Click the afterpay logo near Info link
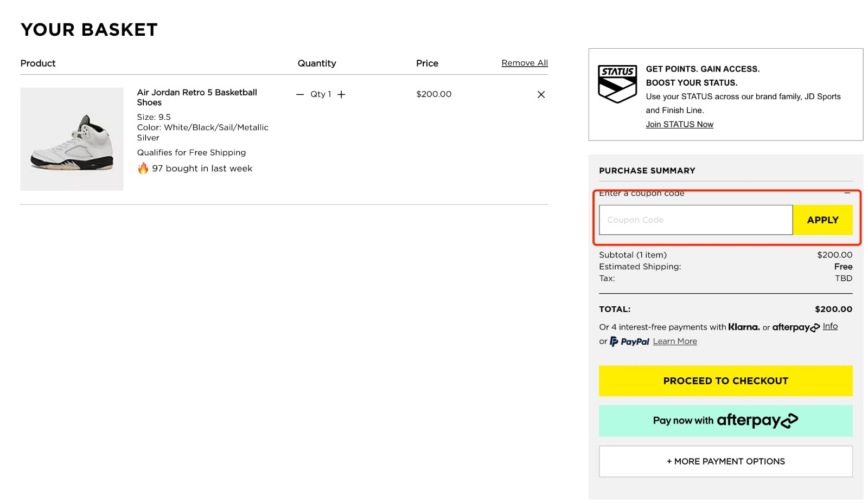Image resolution: width=868 pixels, height=503 pixels. click(x=795, y=327)
